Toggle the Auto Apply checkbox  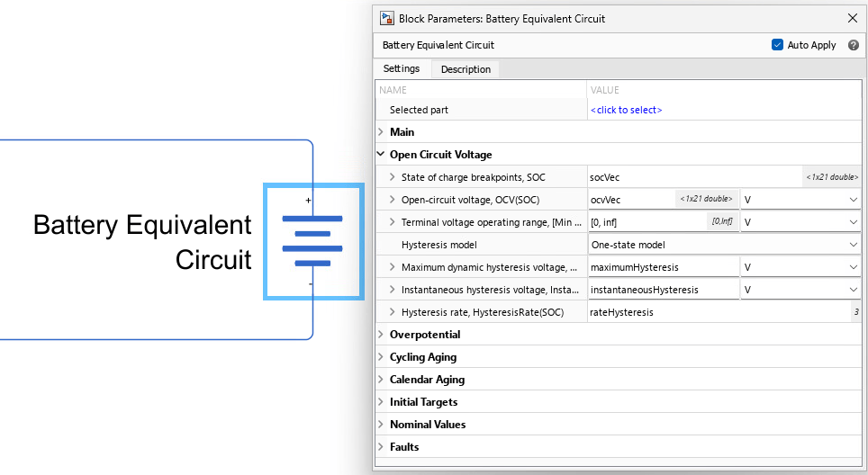(x=777, y=45)
